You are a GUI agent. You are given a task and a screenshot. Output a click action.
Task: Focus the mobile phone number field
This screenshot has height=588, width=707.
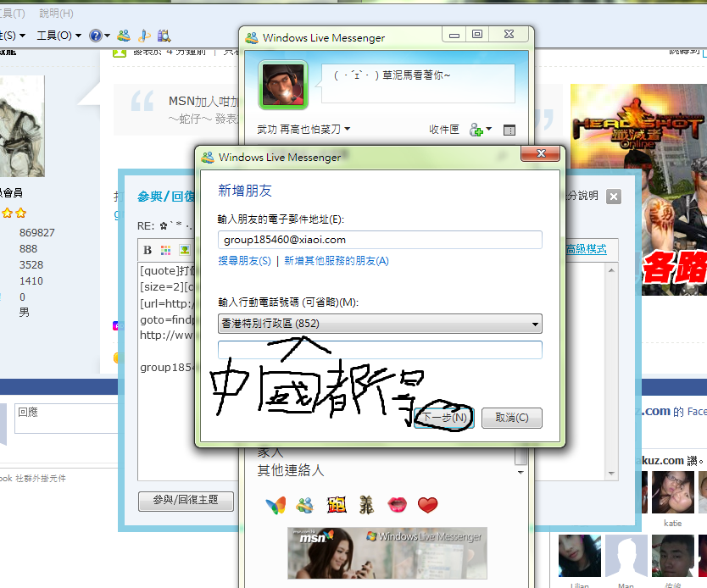pos(380,350)
